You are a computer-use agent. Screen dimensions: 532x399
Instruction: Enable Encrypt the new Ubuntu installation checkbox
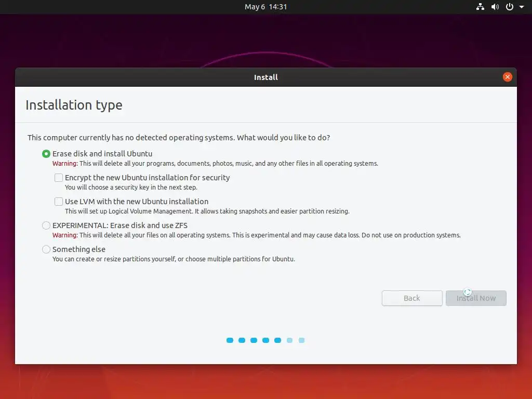59,178
